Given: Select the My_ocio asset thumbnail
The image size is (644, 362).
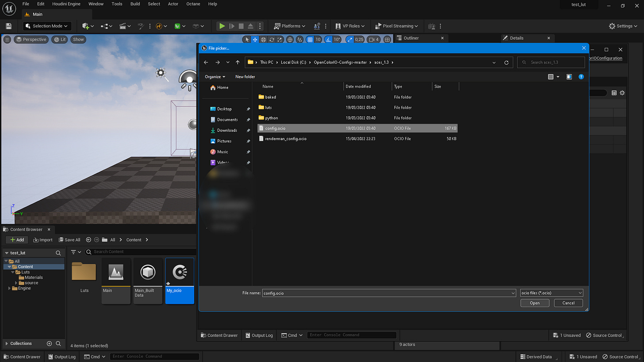Looking at the screenshot, I should click(180, 281).
